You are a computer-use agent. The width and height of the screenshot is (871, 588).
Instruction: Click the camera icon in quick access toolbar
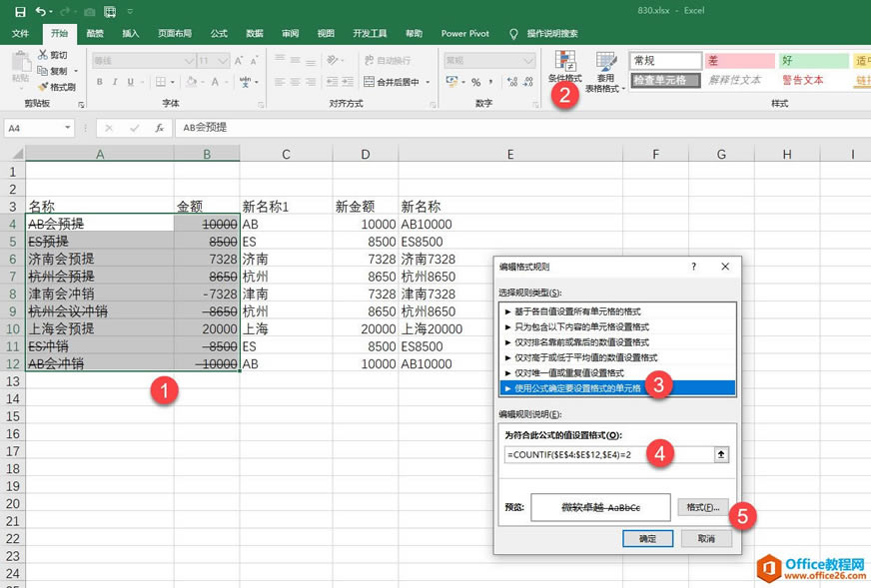pos(90,12)
